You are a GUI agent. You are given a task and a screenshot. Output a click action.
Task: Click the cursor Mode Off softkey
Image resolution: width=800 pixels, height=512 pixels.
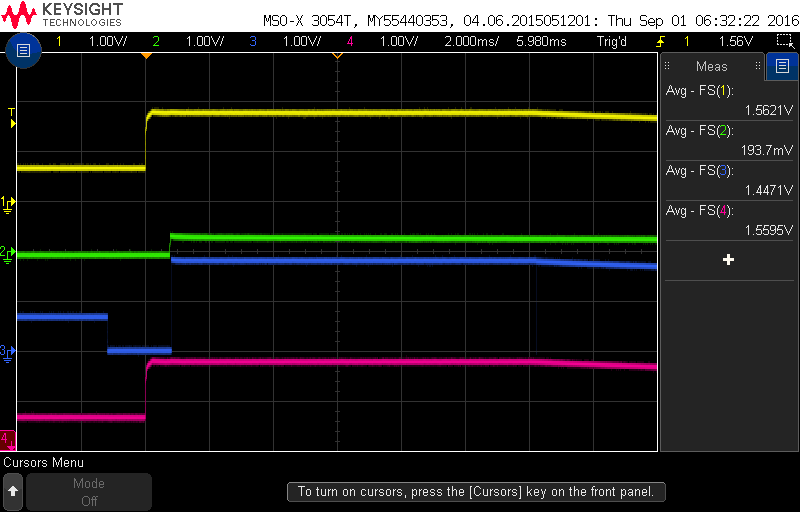pyautogui.click(x=89, y=492)
